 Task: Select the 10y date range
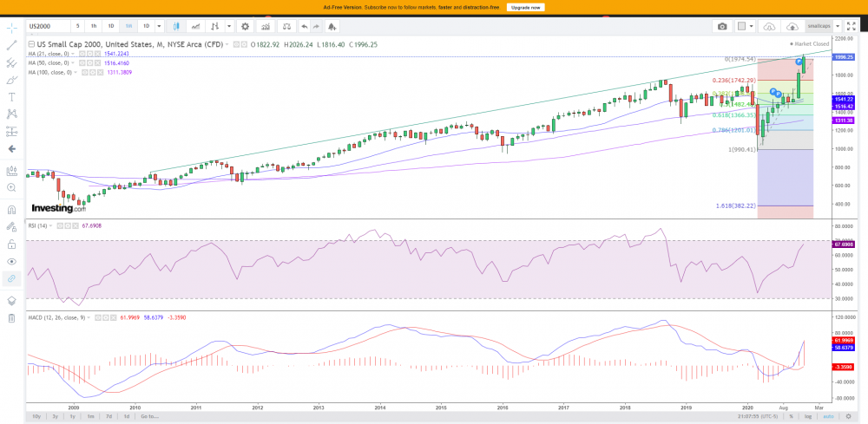(36, 416)
